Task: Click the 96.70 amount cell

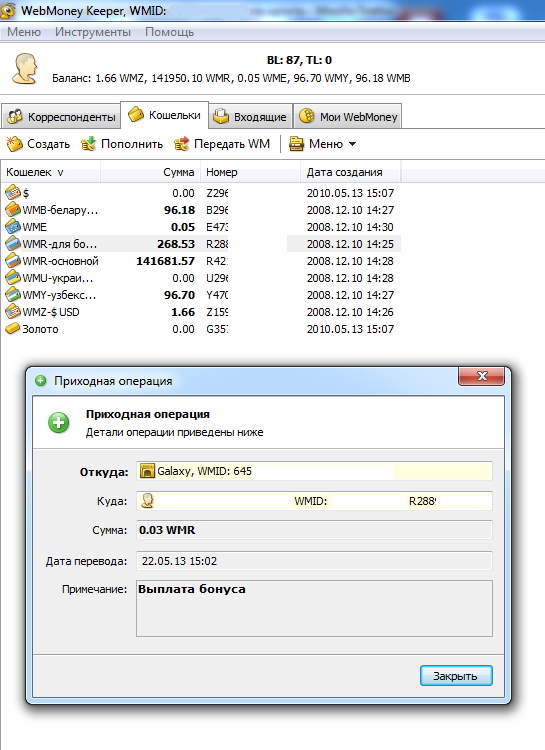Action: pos(179,295)
